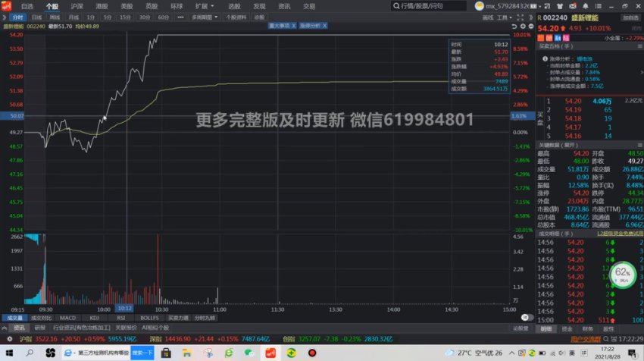Switch to the 沪深 market tab
This screenshot has height=361, width=644.
tap(77, 6)
